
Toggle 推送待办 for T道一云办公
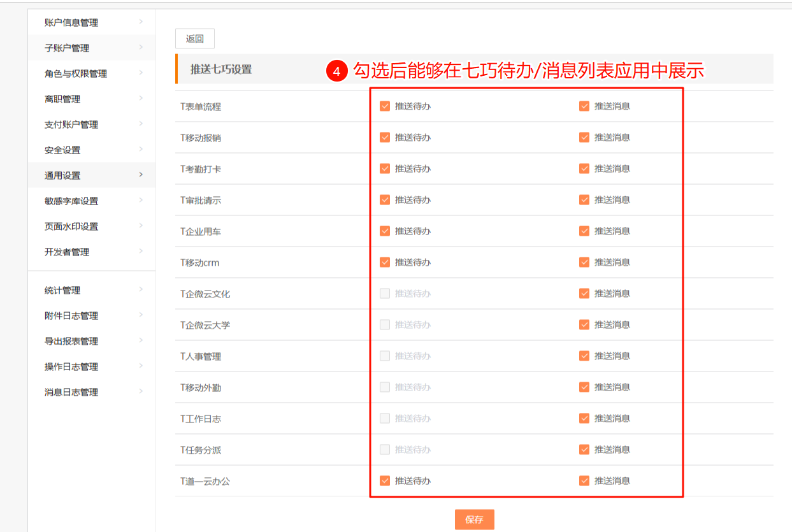pos(384,481)
